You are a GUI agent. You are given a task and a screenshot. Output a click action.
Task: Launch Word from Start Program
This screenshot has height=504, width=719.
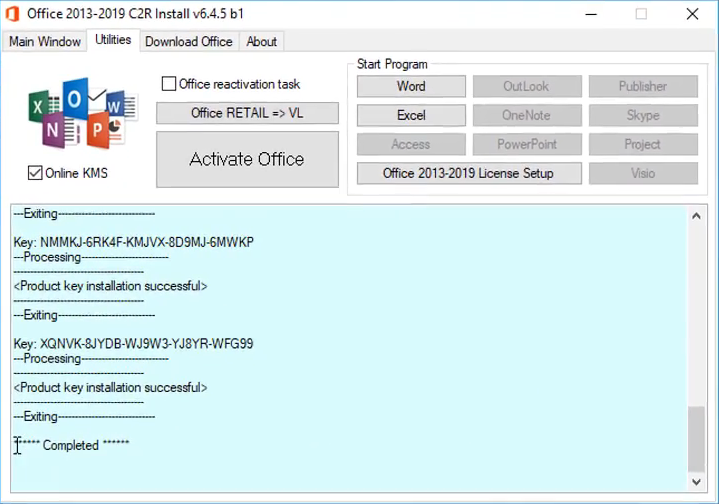pyautogui.click(x=411, y=86)
